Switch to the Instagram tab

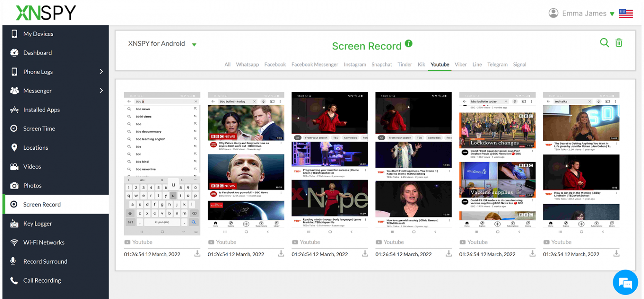click(x=355, y=65)
